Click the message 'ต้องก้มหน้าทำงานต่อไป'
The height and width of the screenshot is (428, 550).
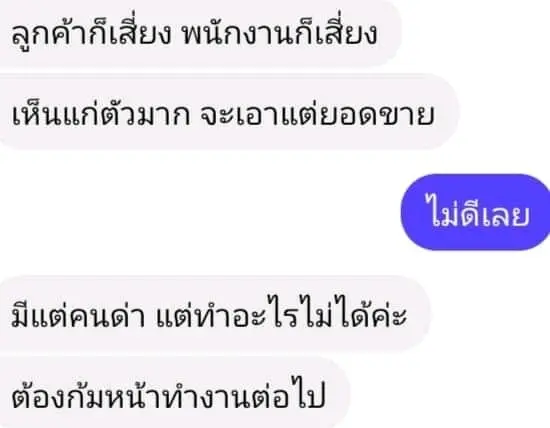174,394
